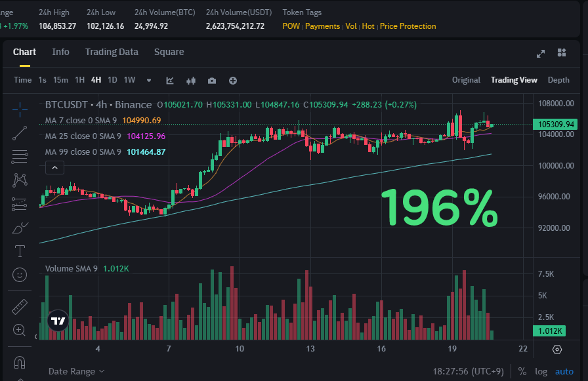
Task: Select the long position projection tool
Action: [x=20, y=204]
